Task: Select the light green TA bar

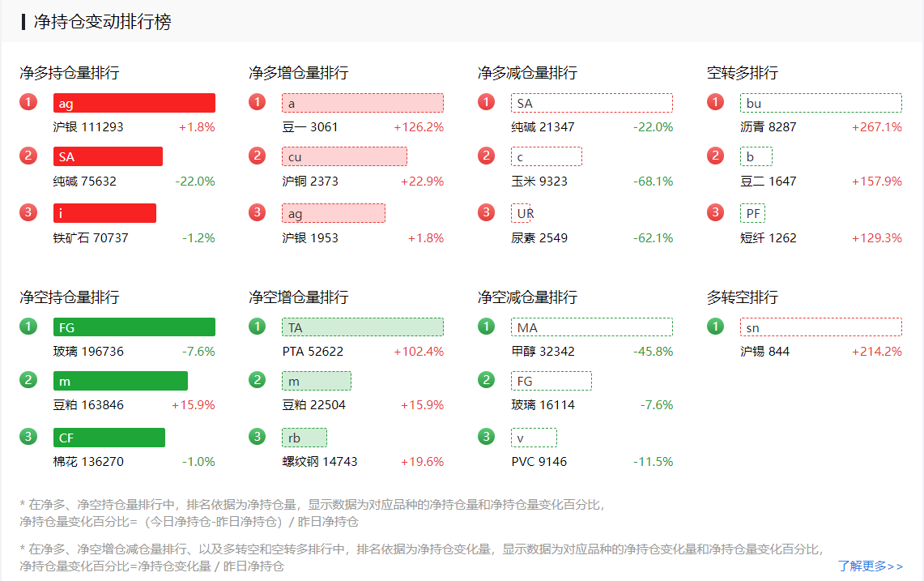Action: coord(363,327)
